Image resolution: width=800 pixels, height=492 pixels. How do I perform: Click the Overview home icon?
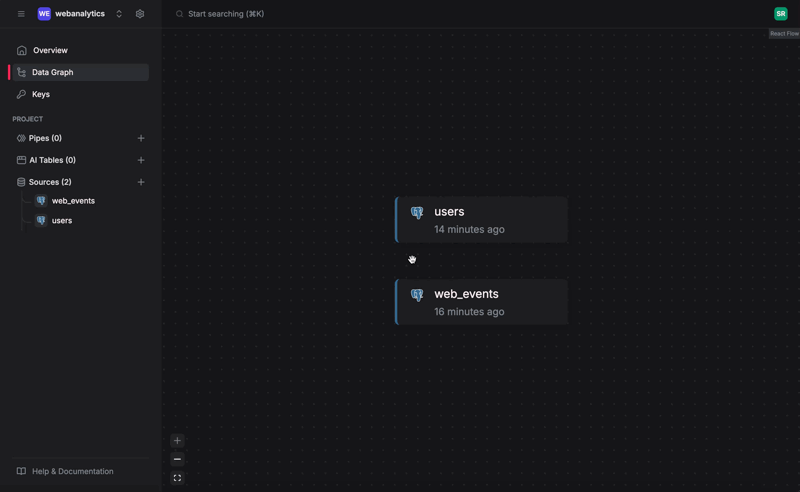click(x=21, y=50)
